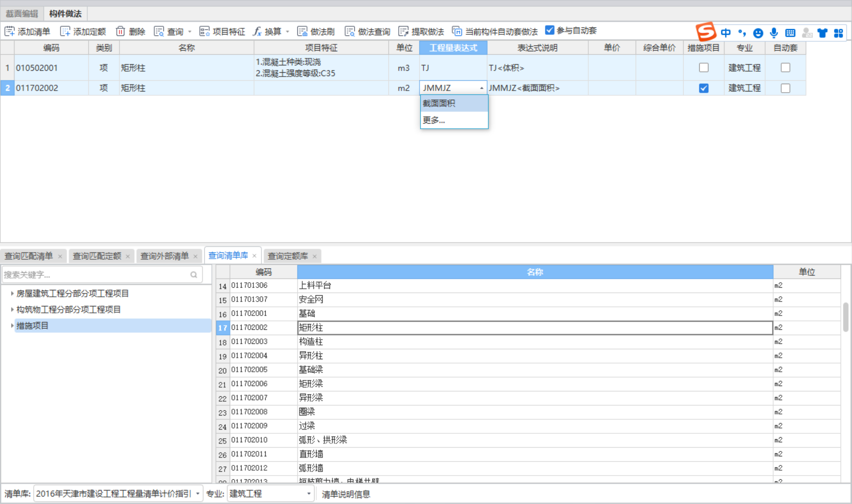The width and height of the screenshot is (852, 504).
Task: Click the 换算 fx icon
Action: (x=257, y=32)
